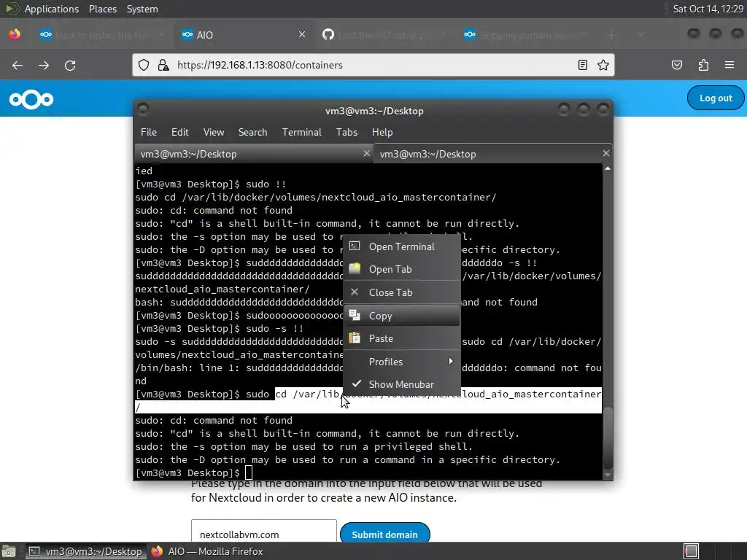Close the first terminal tab
This screenshot has height=560, width=747.
tap(366, 153)
